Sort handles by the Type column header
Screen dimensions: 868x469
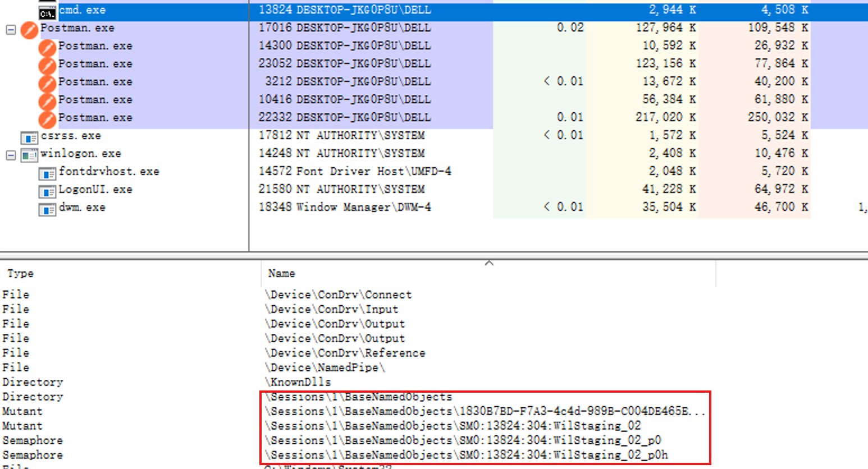20,273
